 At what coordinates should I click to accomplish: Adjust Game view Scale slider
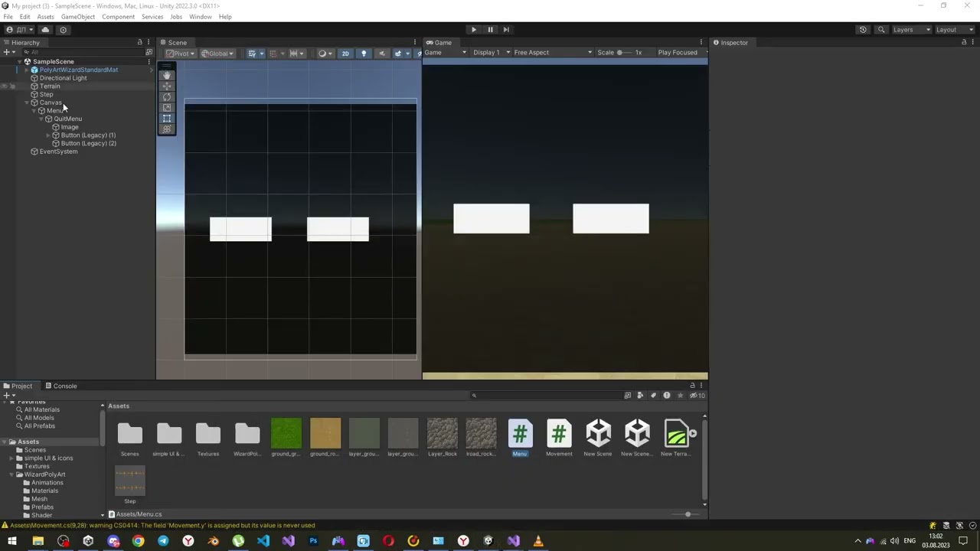(624, 53)
